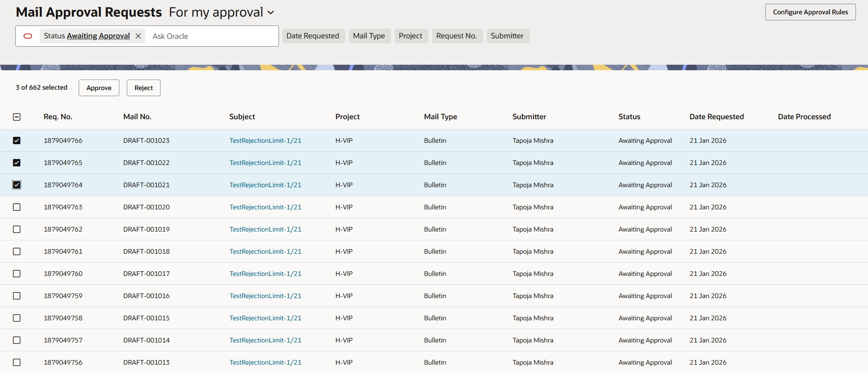
Task: Open the Project filter chip
Action: [410, 36]
